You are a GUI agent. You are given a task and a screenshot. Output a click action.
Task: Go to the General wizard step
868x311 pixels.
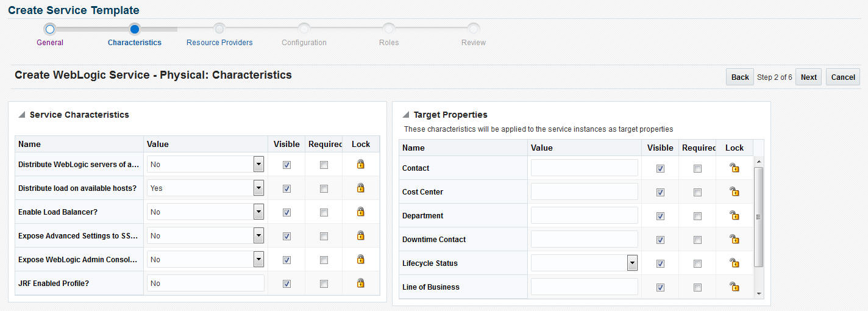[50, 29]
